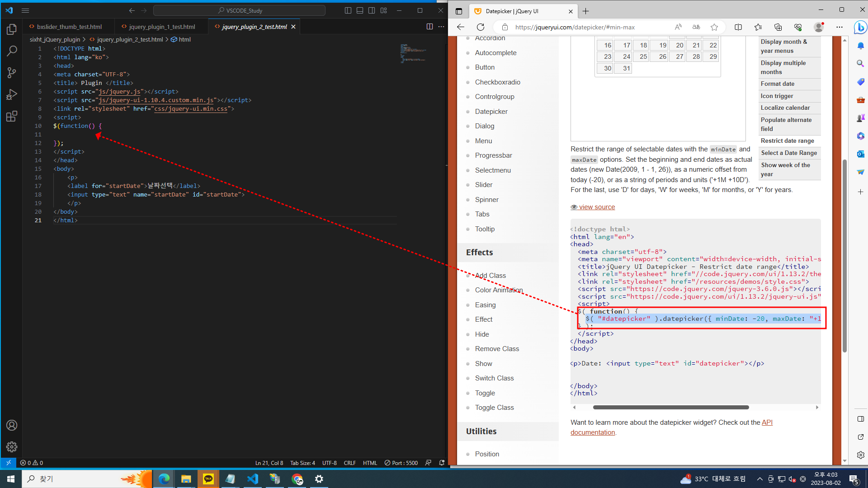
Task: Click the Split Editor Right icon
Action: pyautogui.click(x=429, y=27)
